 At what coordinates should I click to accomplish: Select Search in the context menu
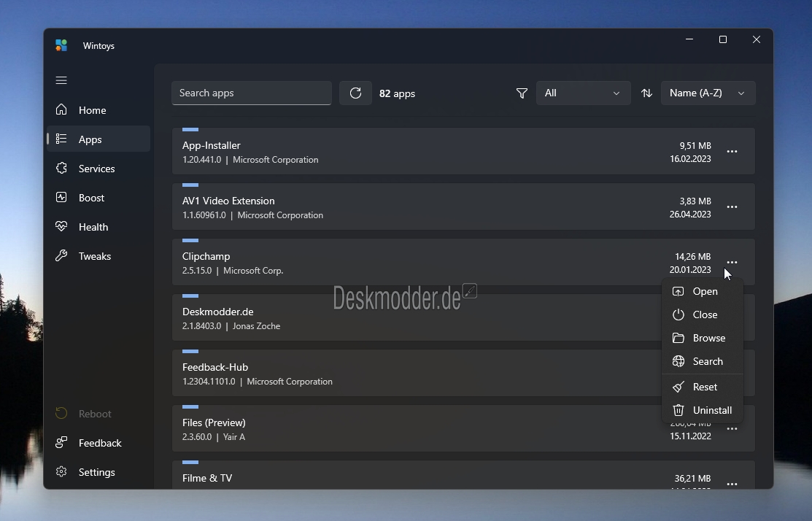click(x=703, y=361)
